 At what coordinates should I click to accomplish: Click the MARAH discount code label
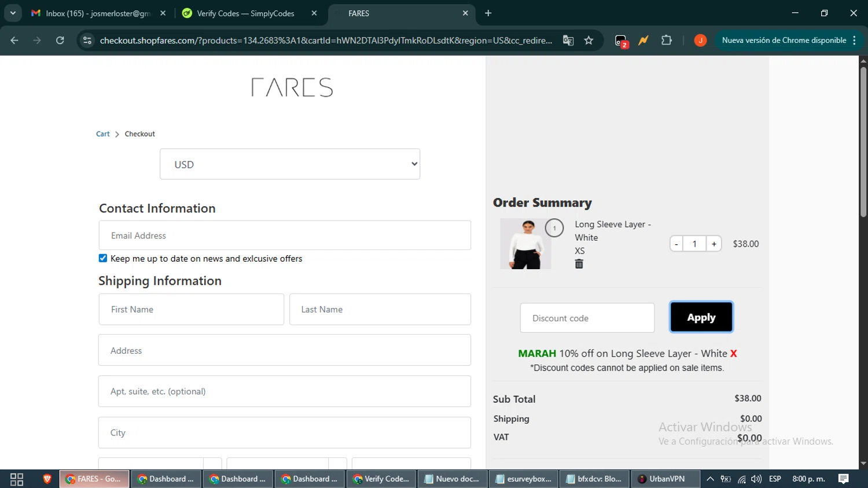pyautogui.click(x=537, y=354)
